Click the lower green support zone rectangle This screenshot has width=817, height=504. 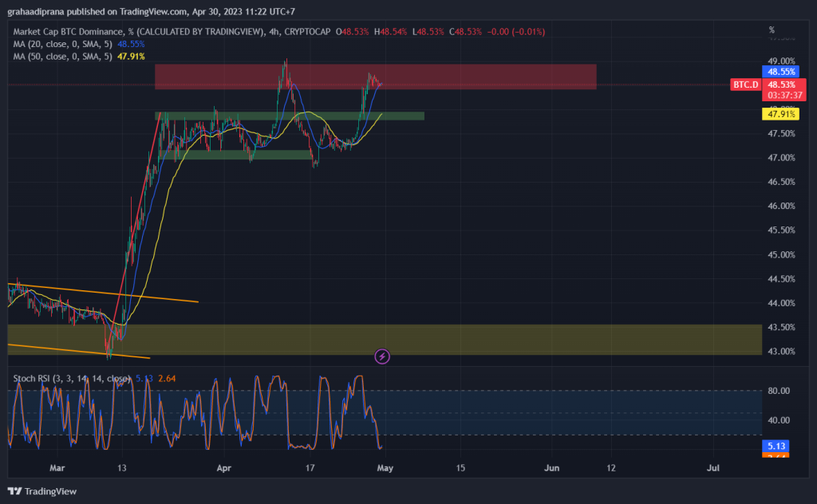coord(237,155)
